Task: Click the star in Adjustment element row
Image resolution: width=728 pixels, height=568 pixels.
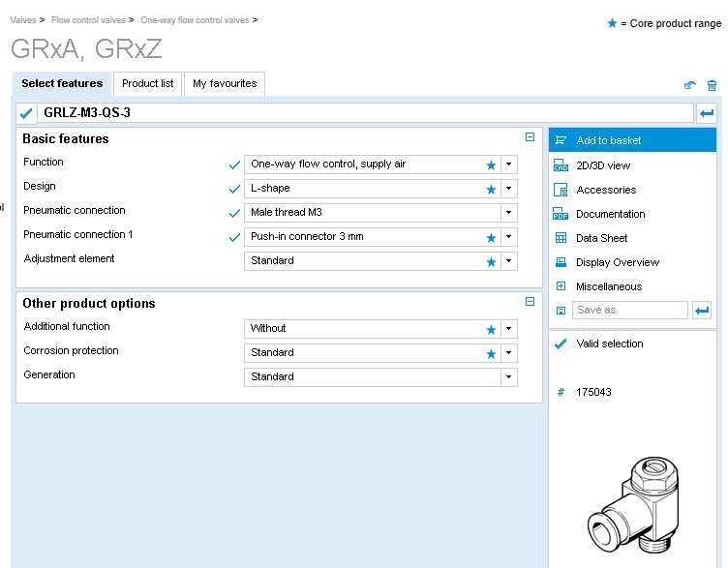Action: tap(491, 261)
